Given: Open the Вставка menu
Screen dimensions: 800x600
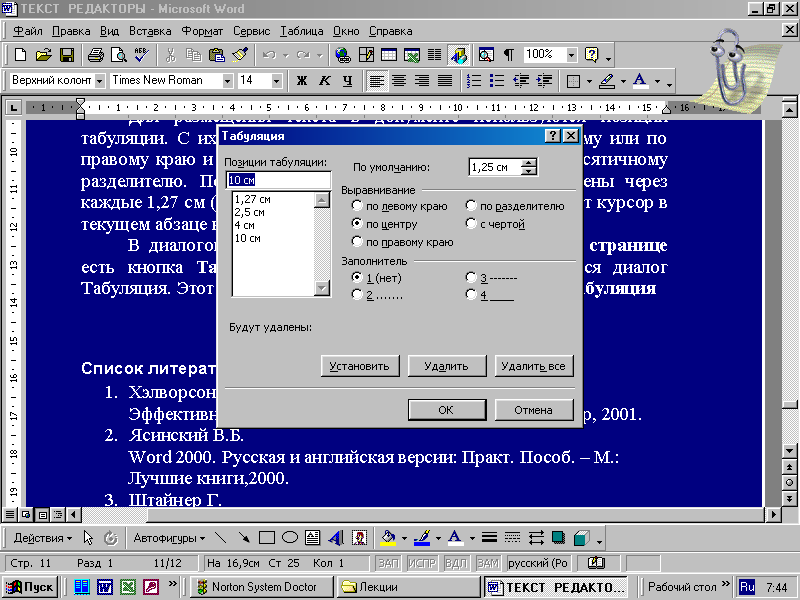Looking at the screenshot, I should point(150,31).
